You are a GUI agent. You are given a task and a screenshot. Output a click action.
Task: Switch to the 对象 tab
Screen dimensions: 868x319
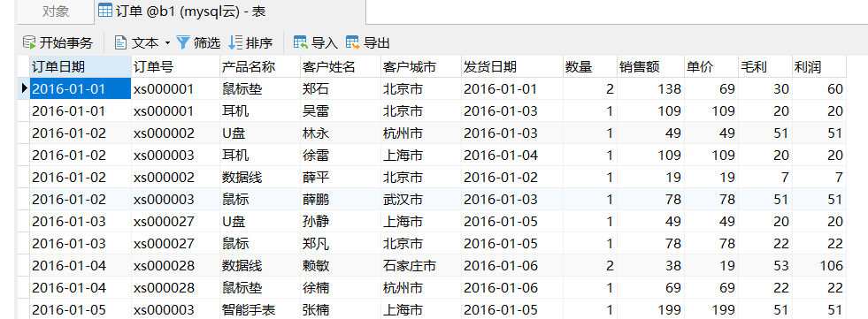(56, 11)
